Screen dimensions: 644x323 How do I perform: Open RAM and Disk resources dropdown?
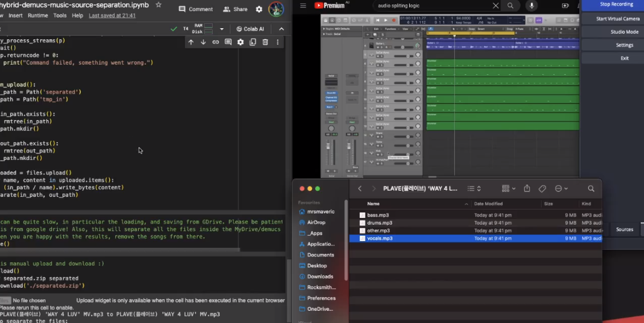221,29
